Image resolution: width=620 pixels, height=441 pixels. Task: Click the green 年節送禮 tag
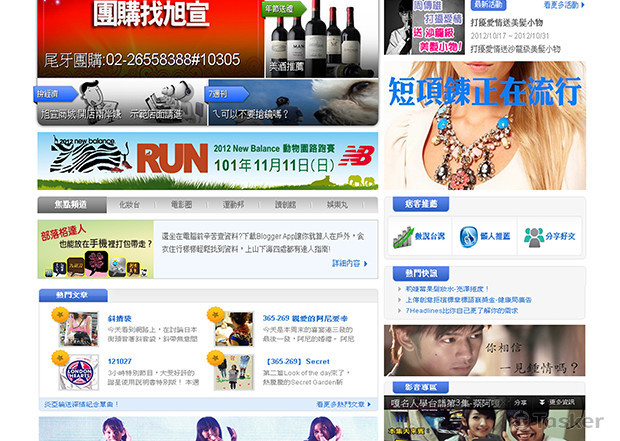pyautogui.click(x=282, y=9)
